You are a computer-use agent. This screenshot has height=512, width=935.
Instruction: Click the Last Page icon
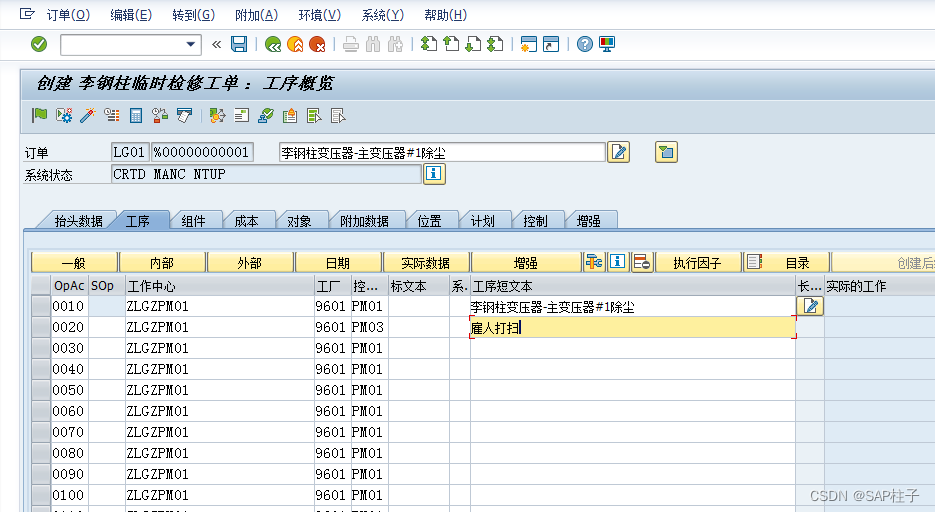(x=495, y=44)
